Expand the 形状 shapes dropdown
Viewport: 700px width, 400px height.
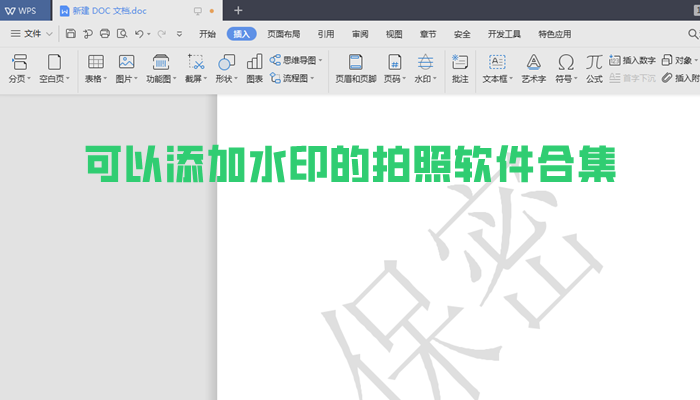point(227,78)
